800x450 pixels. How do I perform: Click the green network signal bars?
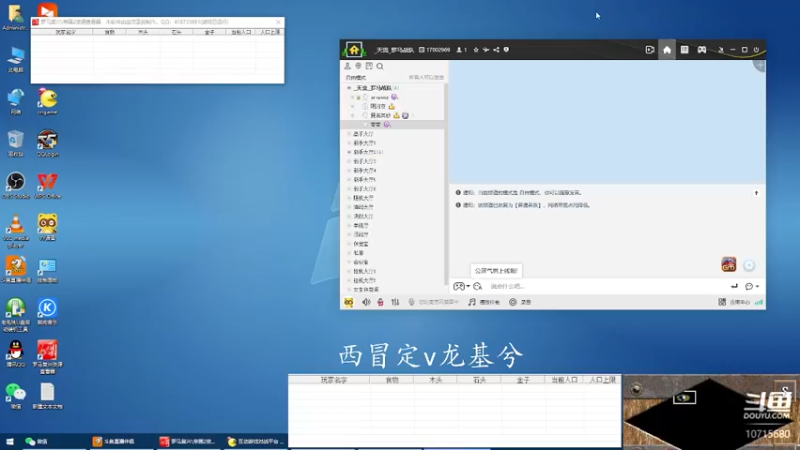pyautogui.click(x=759, y=302)
